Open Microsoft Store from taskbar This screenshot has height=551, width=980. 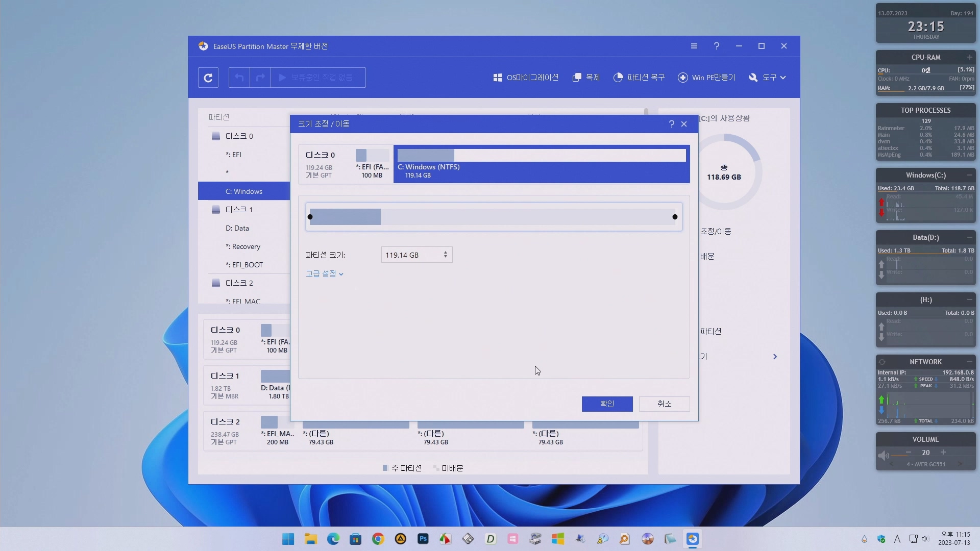click(x=355, y=539)
